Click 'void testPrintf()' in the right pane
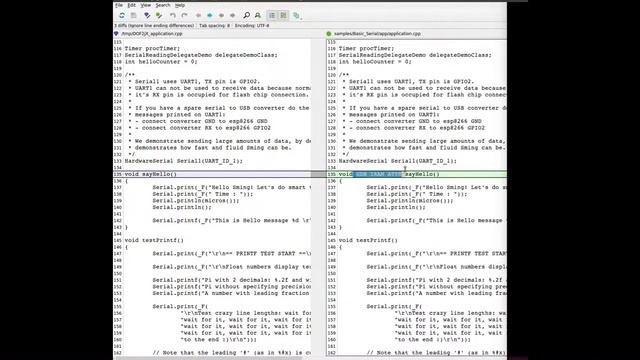 368,240
